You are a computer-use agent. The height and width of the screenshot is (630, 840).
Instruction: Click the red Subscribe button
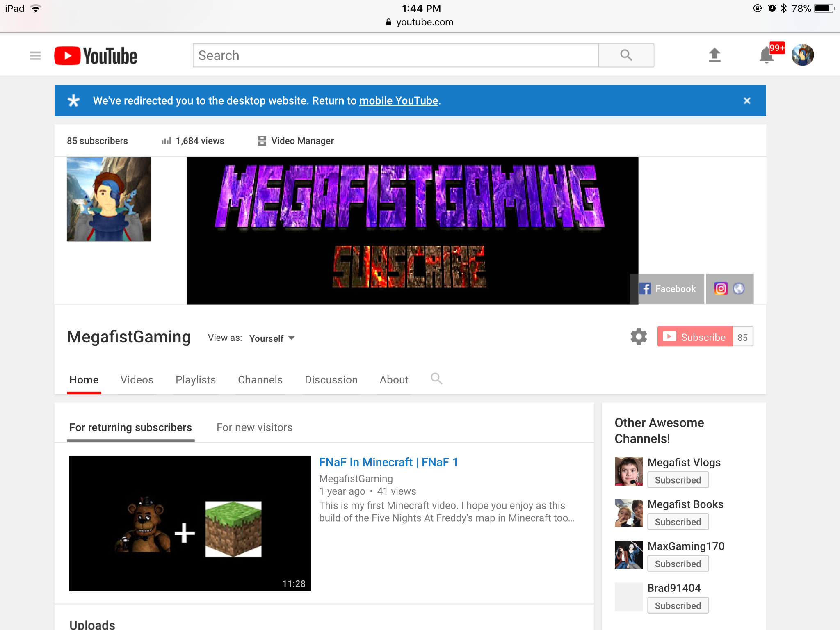[x=695, y=337]
